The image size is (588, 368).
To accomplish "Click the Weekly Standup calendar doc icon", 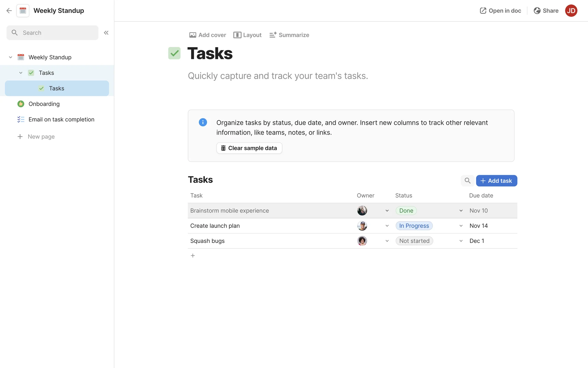I will tap(23, 11).
